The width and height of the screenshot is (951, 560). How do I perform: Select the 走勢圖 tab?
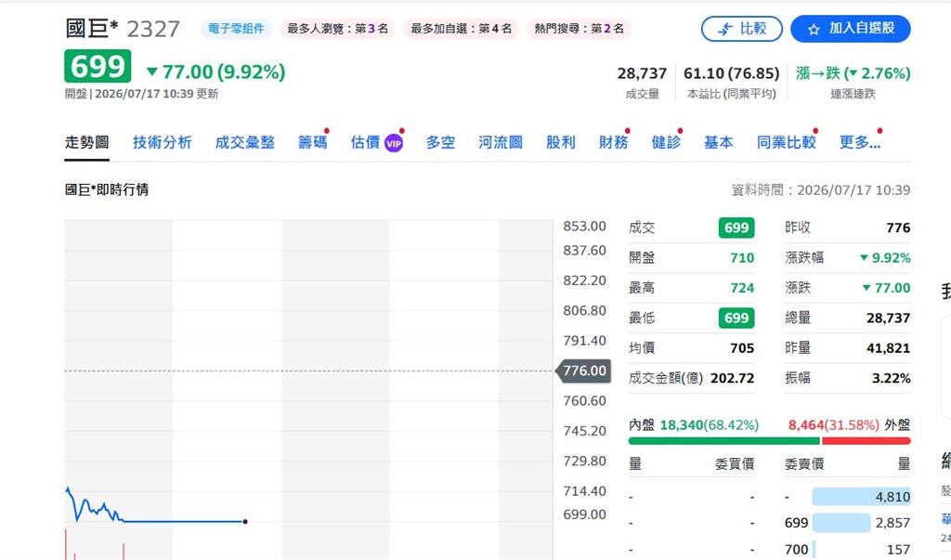[86, 143]
